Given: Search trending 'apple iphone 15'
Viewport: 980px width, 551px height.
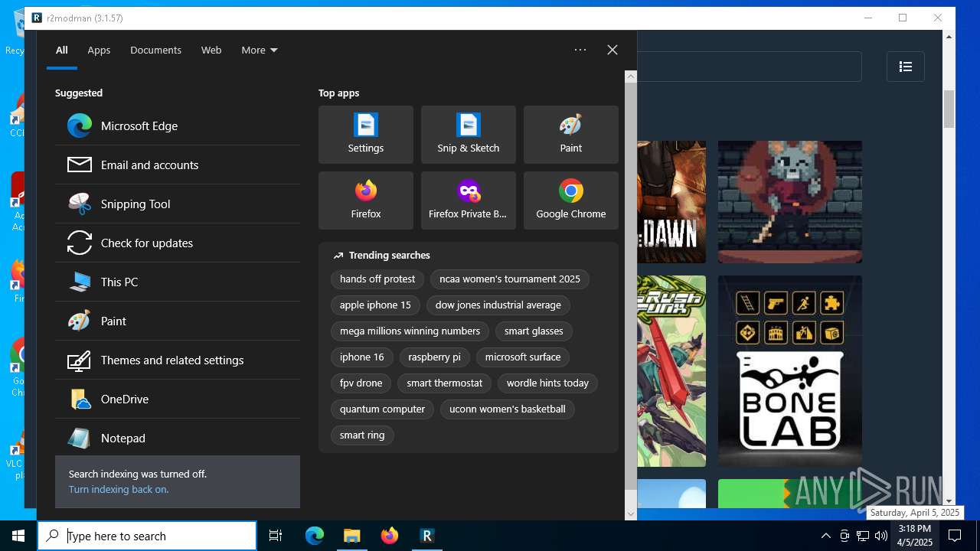Looking at the screenshot, I should pyautogui.click(x=375, y=305).
